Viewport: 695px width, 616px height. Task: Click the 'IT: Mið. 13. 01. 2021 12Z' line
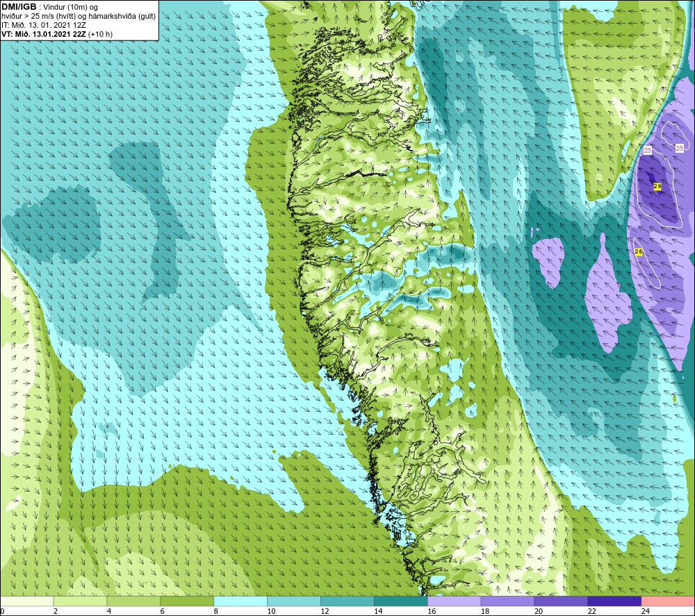click(x=44, y=25)
